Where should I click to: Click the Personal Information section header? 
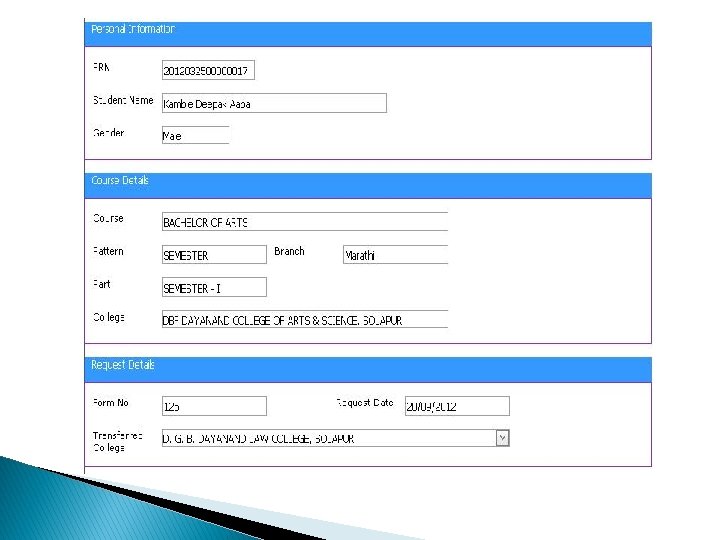click(x=368, y=34)
